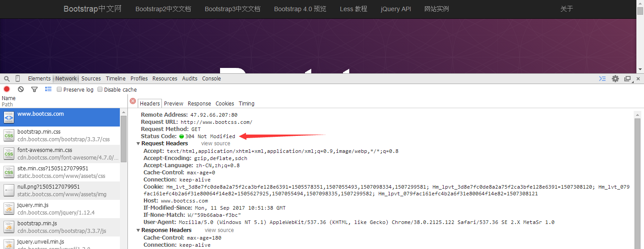The image size is (644, 249).
Task: Select the site.min.css?1505127079951 request
Action: [x=60, y=172]
